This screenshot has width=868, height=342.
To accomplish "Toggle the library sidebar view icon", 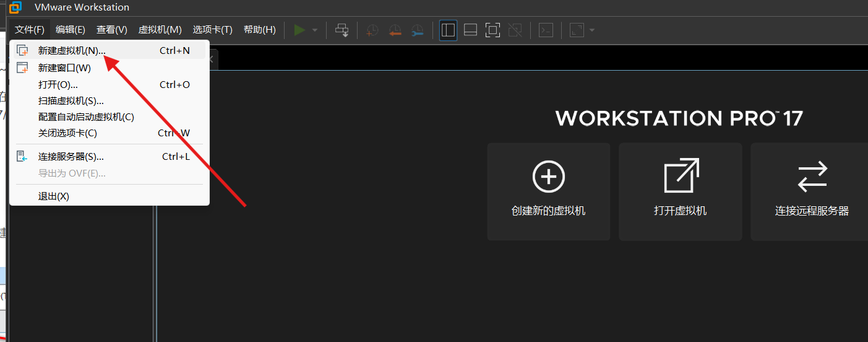I will tap(448, 30).
